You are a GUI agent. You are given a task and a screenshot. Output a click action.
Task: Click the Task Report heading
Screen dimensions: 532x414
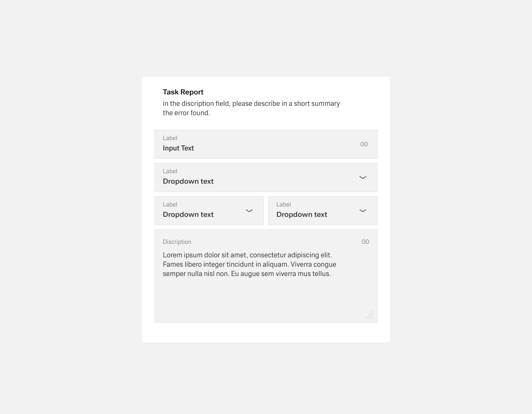[183, 92]
